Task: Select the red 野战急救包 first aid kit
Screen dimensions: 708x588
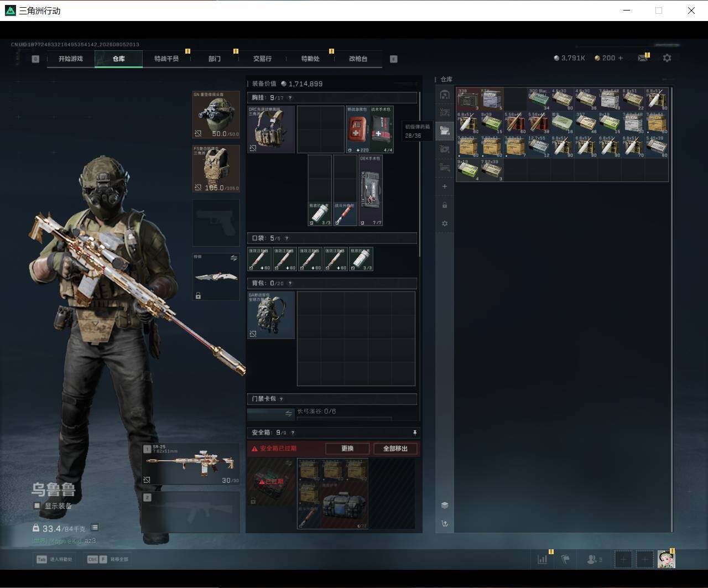Action: tap(358, 129)
